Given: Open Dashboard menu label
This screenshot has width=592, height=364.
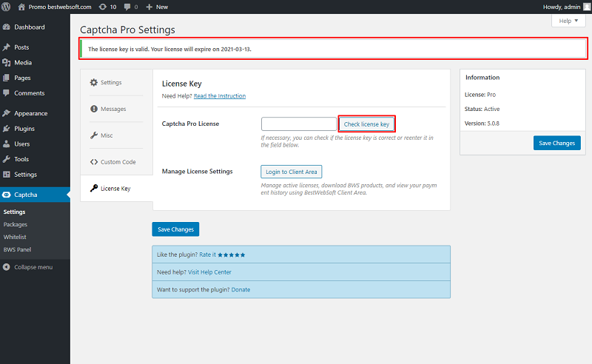Looking at the screenshot, I should coord(30,27).
